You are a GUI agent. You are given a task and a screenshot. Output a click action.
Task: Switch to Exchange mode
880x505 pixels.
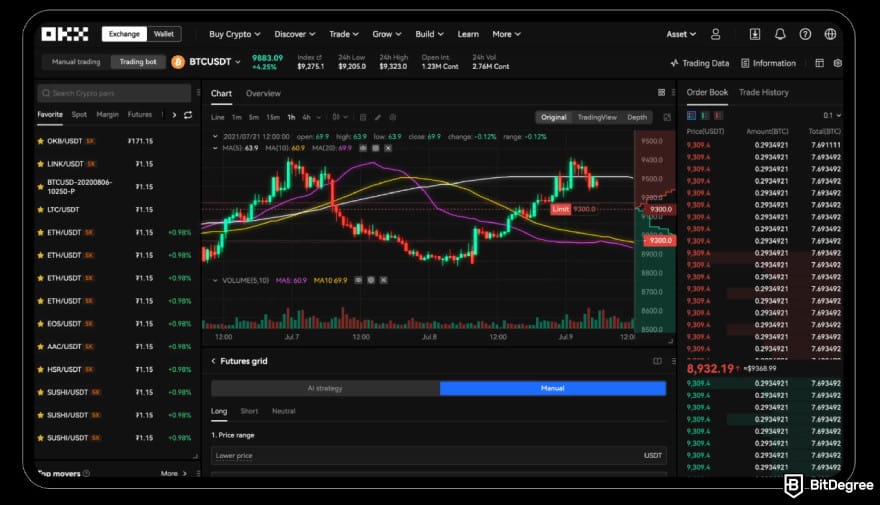coord(124,34)
